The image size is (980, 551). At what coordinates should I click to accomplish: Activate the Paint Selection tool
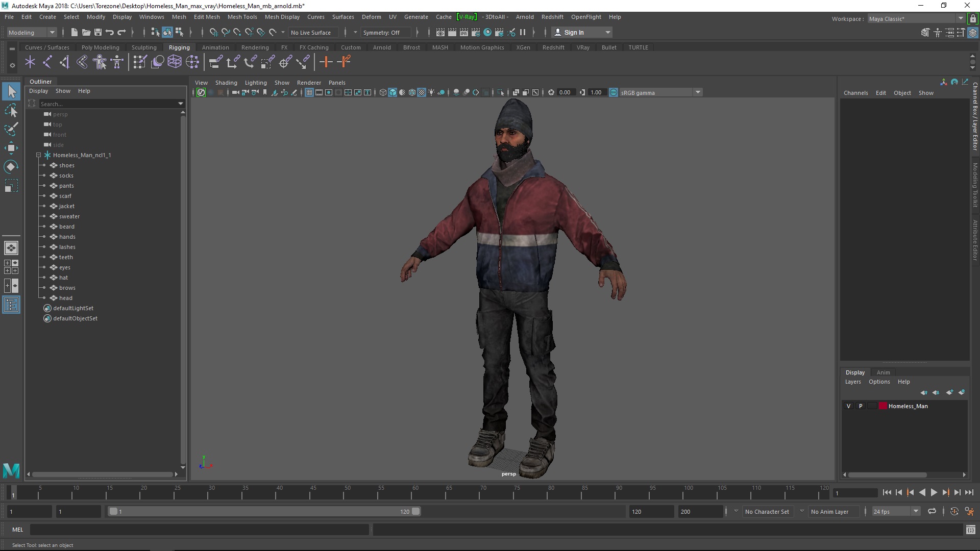click(x=11, y=129)
